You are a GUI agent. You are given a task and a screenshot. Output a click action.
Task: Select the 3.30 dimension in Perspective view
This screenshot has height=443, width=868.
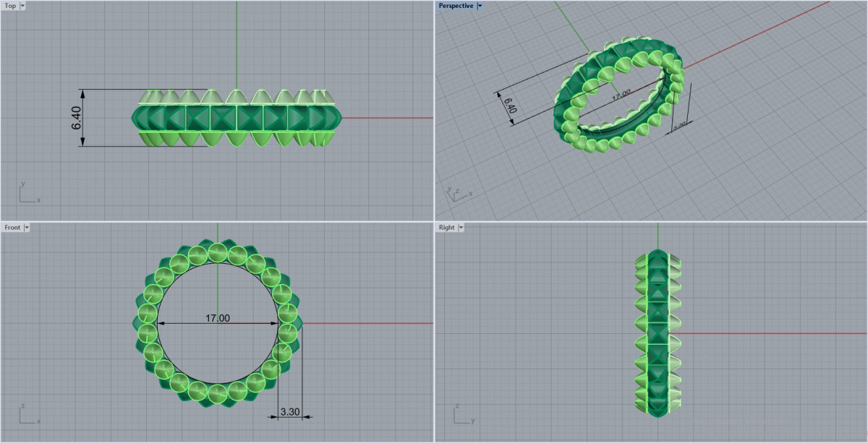(x=679, y=126)
